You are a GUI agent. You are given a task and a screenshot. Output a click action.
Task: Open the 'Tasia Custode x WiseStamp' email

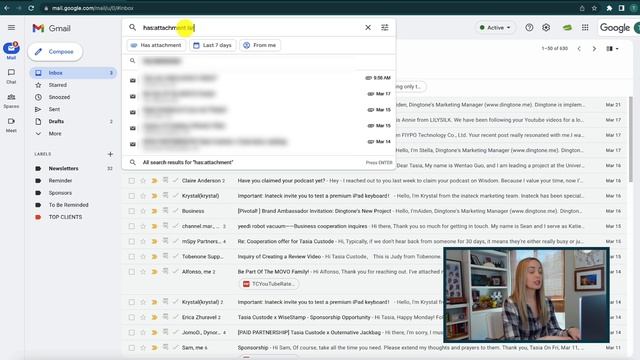tap(304, 317)
